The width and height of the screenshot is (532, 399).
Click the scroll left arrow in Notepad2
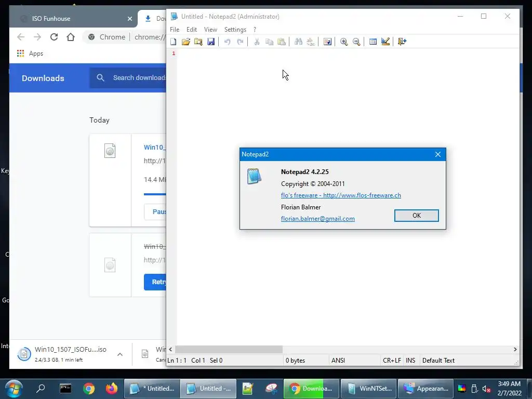[170, 349]
